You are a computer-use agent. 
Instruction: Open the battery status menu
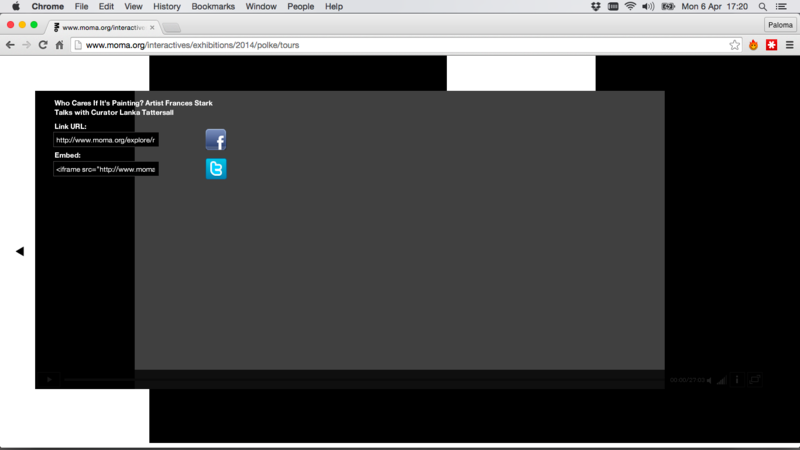click(668, 7)
